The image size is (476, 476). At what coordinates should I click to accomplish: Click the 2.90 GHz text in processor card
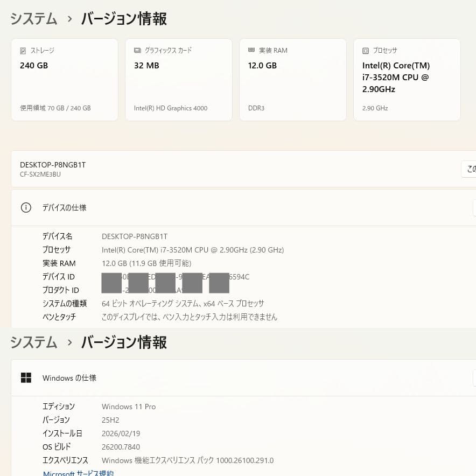pos(375,108)
